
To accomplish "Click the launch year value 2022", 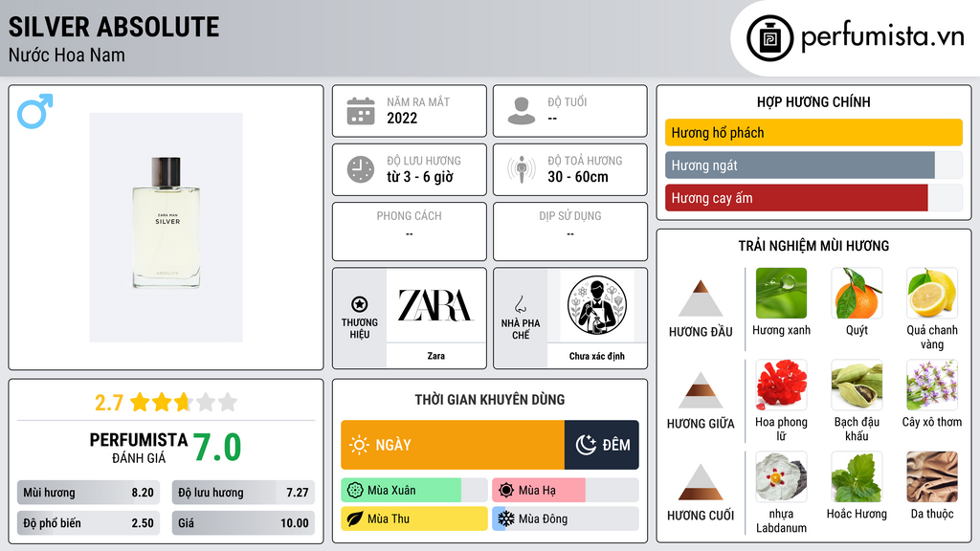I will (402, 118).
